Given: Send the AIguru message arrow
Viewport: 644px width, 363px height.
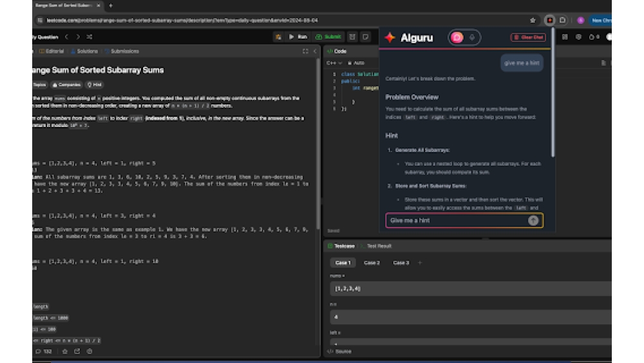Looking at the screenshot, I should tap(533, 221).
